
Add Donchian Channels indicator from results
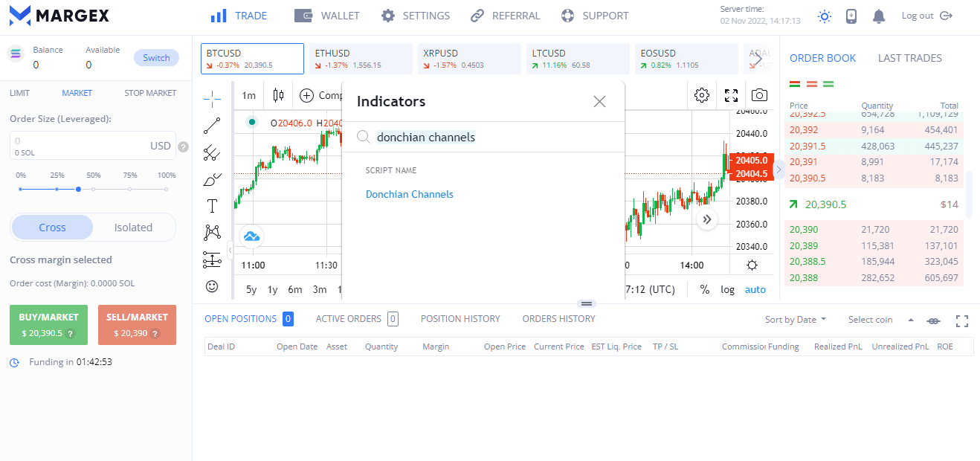409,194
